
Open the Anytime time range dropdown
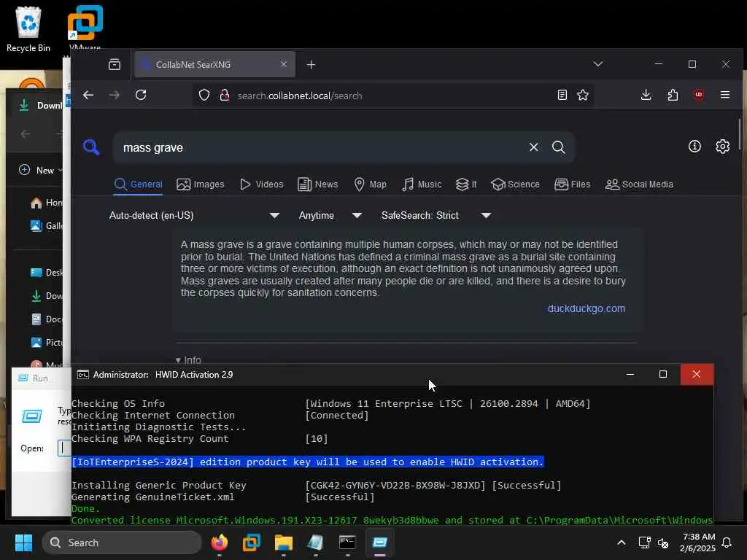pyautogui.click(x=330, y=216)
